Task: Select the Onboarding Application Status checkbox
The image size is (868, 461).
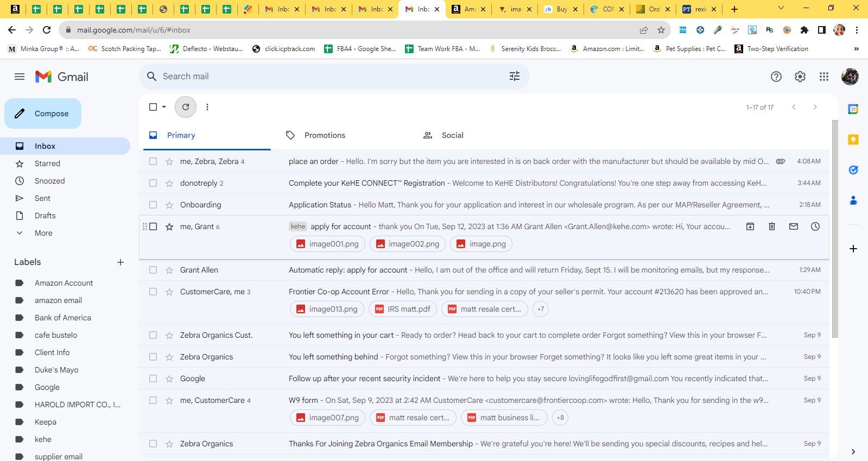Action: 153,205
